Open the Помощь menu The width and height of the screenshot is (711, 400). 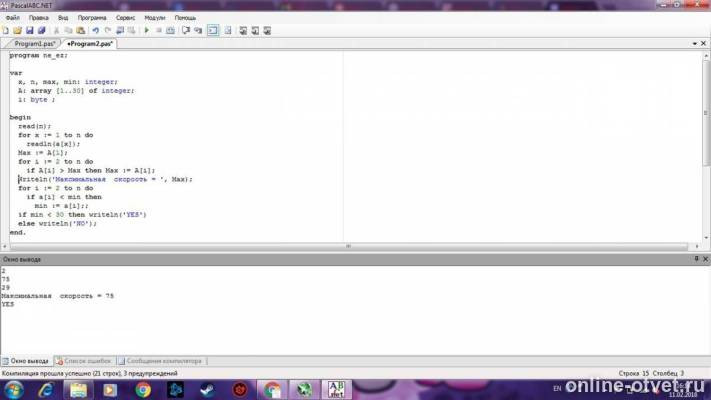185,18
